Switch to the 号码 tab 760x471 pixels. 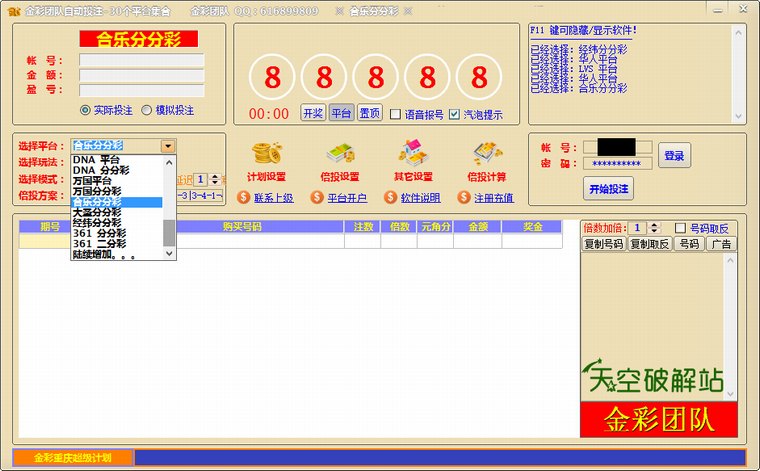(x=688, y=244)
